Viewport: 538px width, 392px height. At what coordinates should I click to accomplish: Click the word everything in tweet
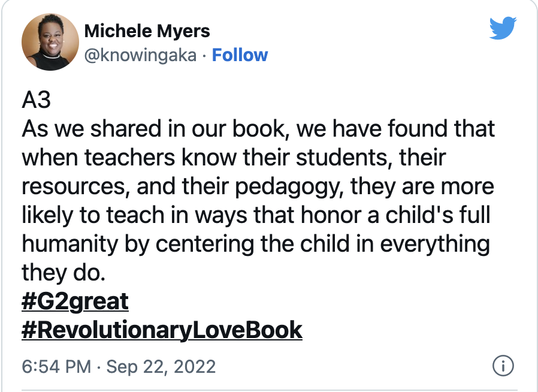[435, 245]
